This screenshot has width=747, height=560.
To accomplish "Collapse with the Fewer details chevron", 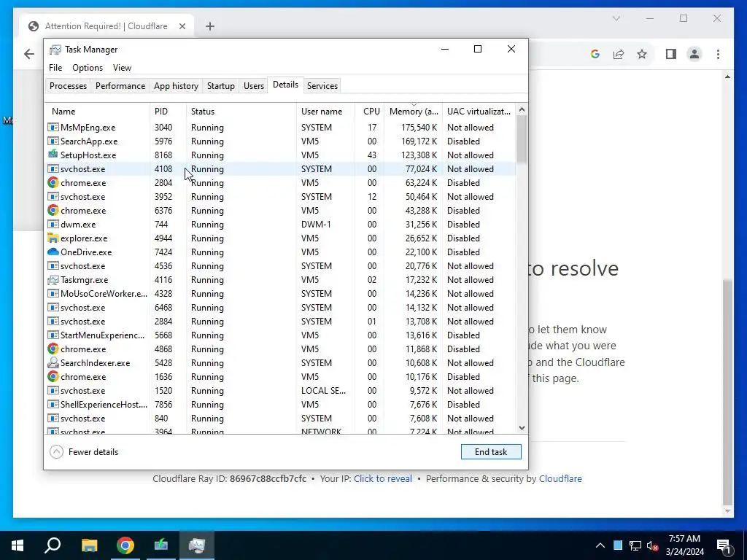I will [56, 451].
